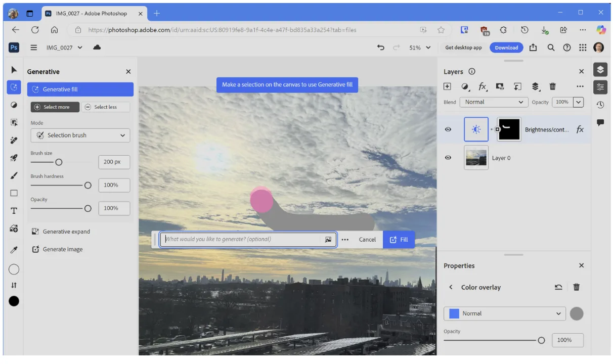The image size is (613, 364).
Task: Hide the Layer 0 visibility eye
Action: [448, 158]
